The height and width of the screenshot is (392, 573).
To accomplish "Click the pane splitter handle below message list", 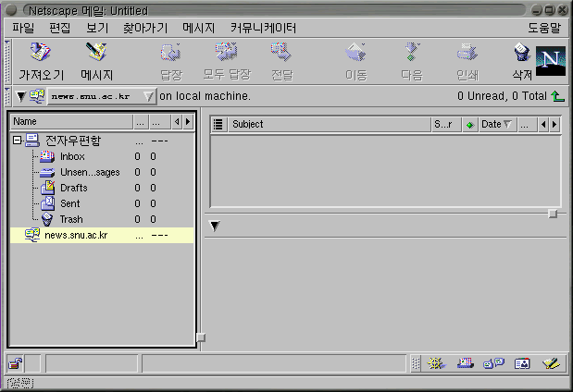I will [553, 214].
